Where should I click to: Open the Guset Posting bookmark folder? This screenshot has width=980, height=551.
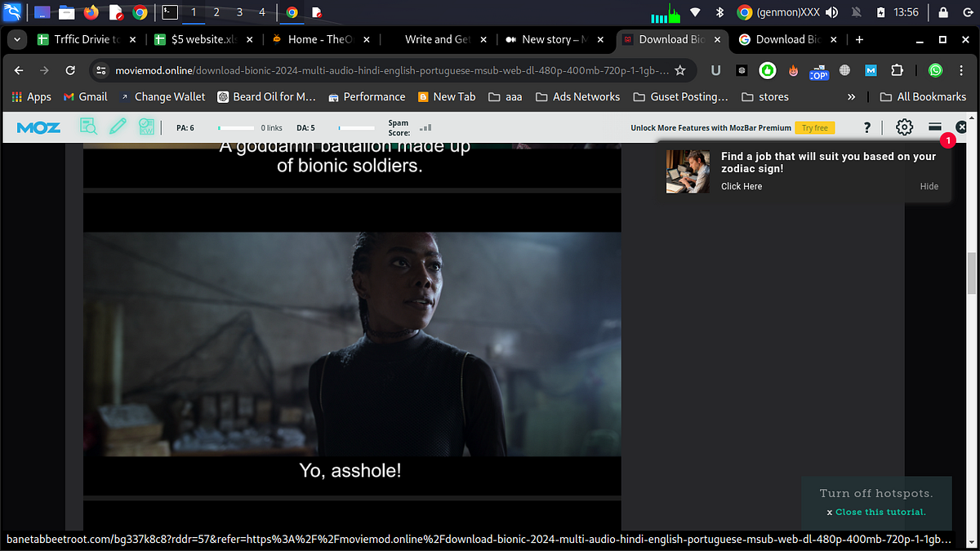pyautogui.click(x=681, y=96)
